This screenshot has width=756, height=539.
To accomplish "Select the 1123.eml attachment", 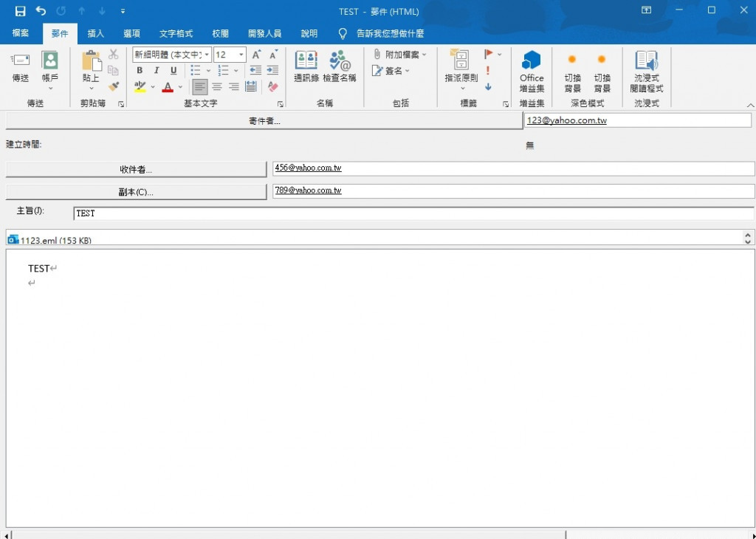I will [49, 240].
